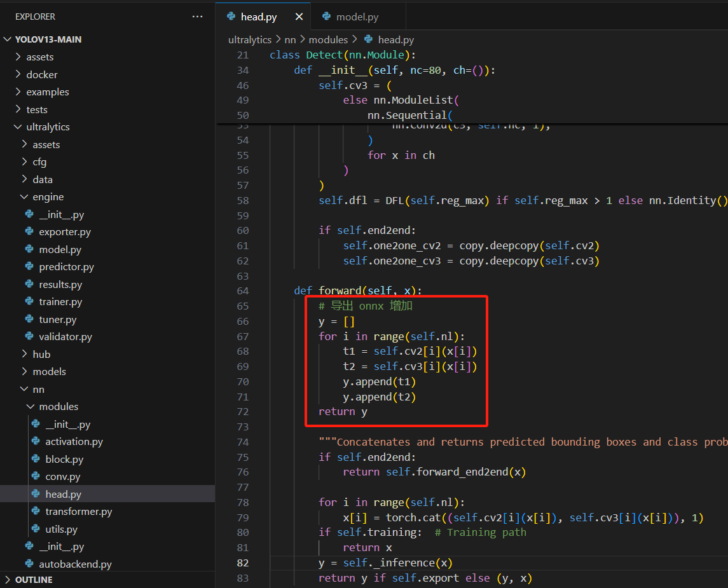This screenshot has width=728, height=588.
Task: Click the onnx comment on line 65
Action: coord(366,306)
